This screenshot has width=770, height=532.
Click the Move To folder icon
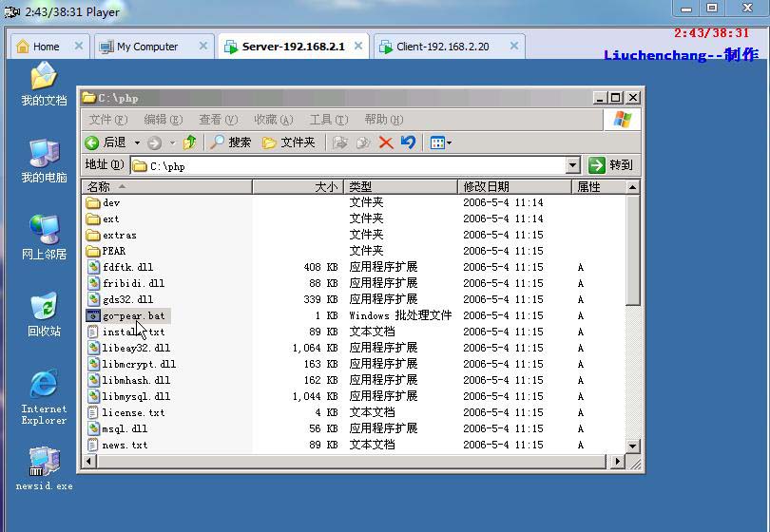click(x=339, y=142)
